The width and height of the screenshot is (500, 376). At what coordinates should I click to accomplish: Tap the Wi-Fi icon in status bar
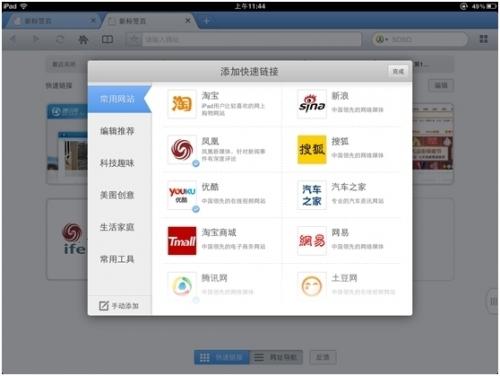(24, 6)
